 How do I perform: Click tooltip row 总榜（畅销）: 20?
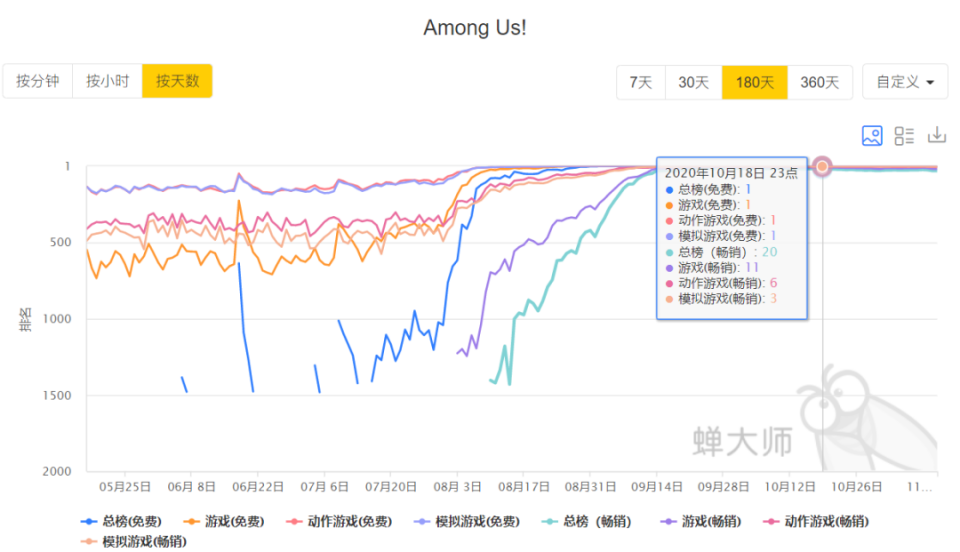point(721,252)
